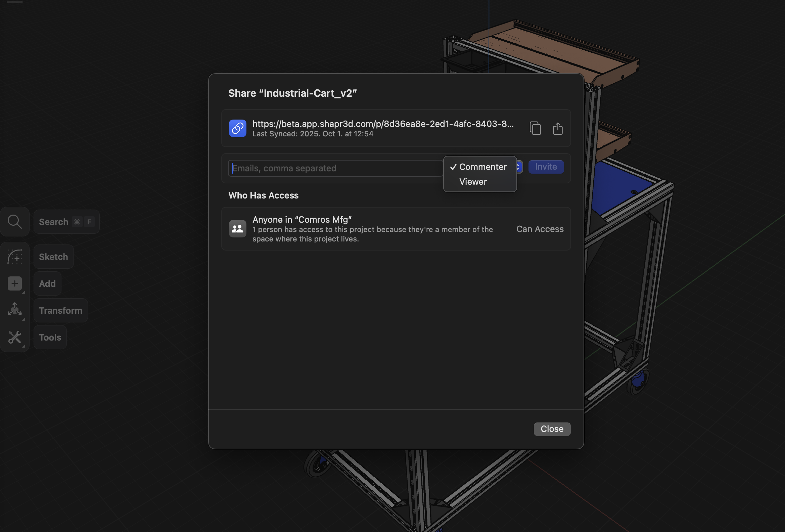This screenshot has height=532, width=785.
Task: Open Tools using the wrench icon
Action: point(14,337)
